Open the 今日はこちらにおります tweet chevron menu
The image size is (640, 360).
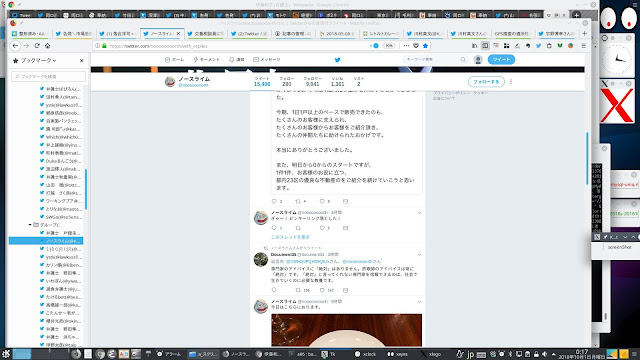click(419, 302)
